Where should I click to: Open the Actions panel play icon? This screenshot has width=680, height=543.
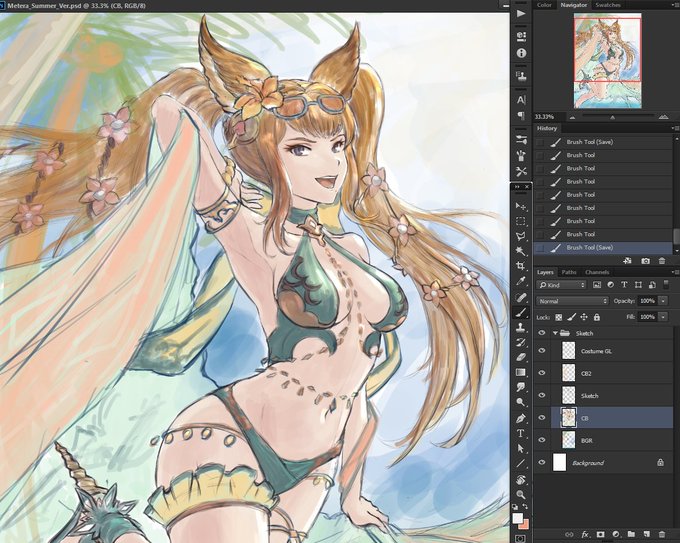(x=521, y=13)
